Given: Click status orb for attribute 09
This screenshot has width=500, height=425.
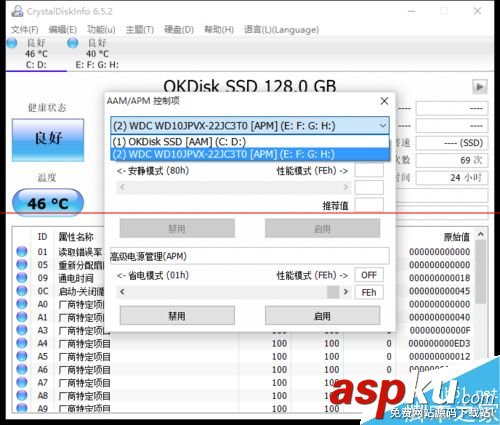Looking at the screenshot, I should (x=22, y=277).
